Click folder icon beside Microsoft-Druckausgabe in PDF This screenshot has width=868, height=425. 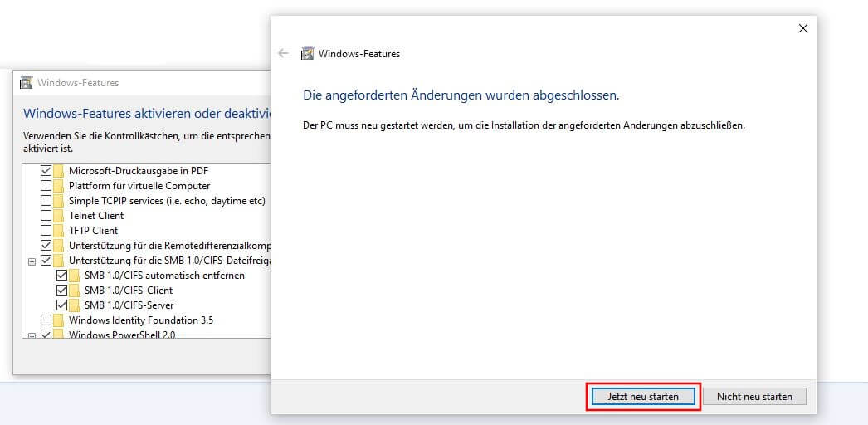(59, 170)
